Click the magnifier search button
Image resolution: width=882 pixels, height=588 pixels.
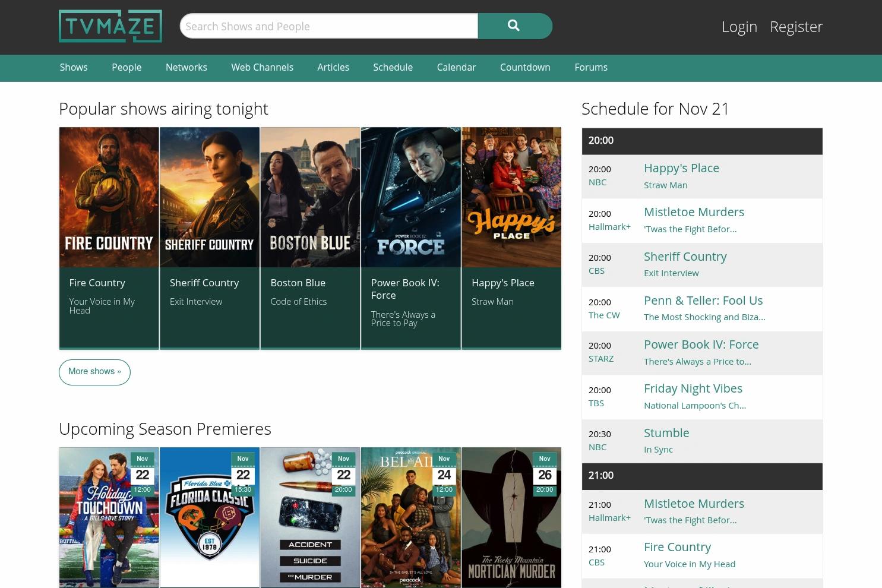[x=515, y=26]
